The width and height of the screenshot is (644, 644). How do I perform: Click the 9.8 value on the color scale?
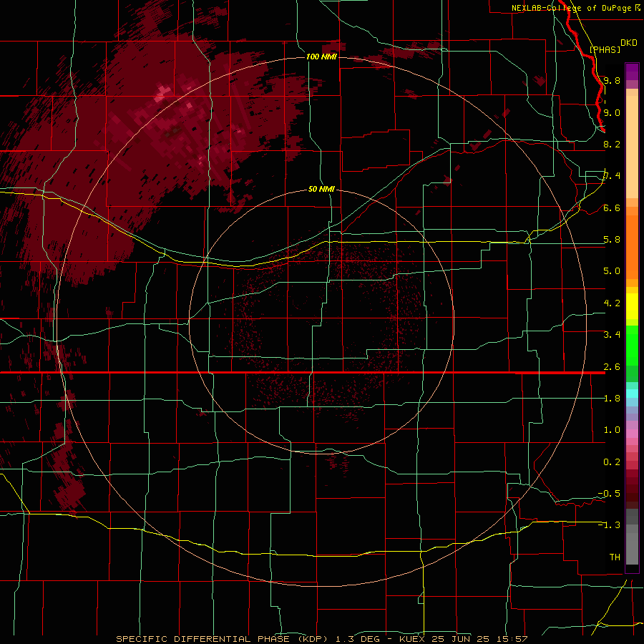point(612,80)
